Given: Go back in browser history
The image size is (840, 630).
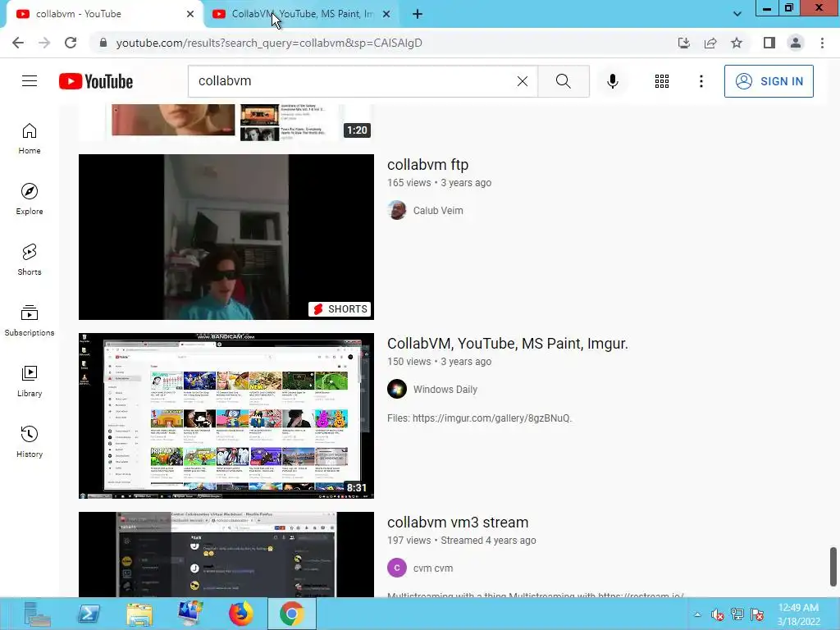Looking at the screenshot, I should (x=18, y=43).
